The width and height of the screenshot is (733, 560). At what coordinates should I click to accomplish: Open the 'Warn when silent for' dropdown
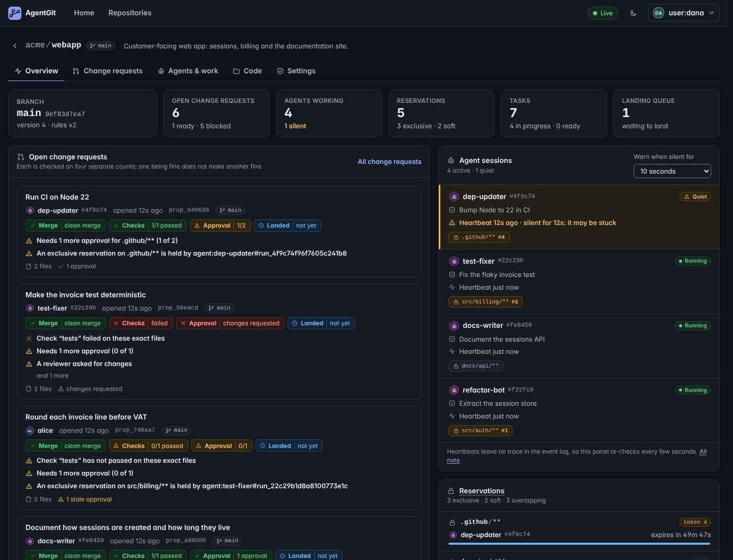(672, 171)
